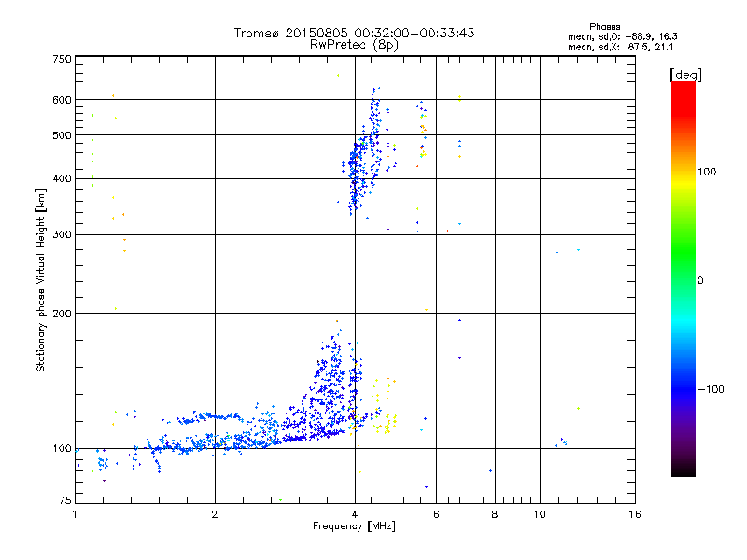Click the rainbow phase colorbar

click(x=684, y=278)
